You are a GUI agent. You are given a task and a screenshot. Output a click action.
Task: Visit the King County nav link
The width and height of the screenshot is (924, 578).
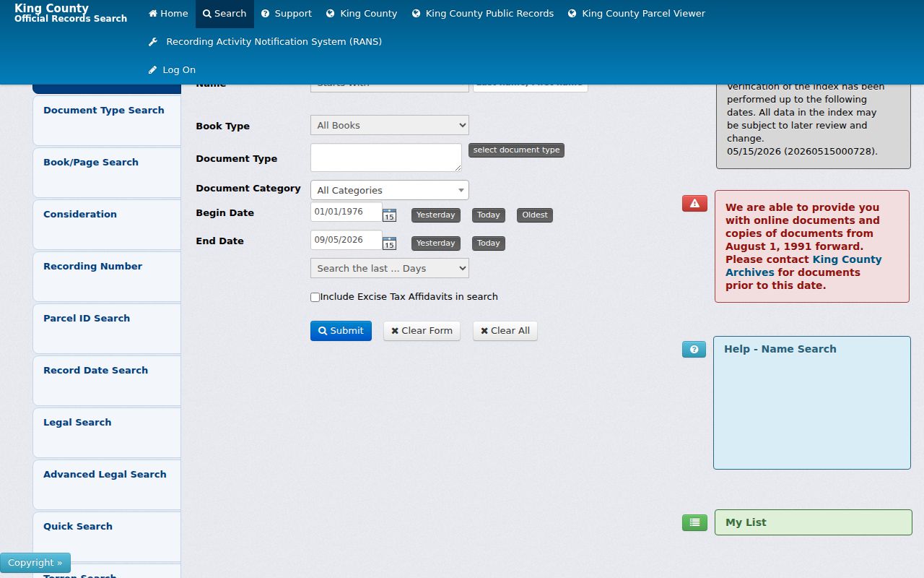pos(362,14)
